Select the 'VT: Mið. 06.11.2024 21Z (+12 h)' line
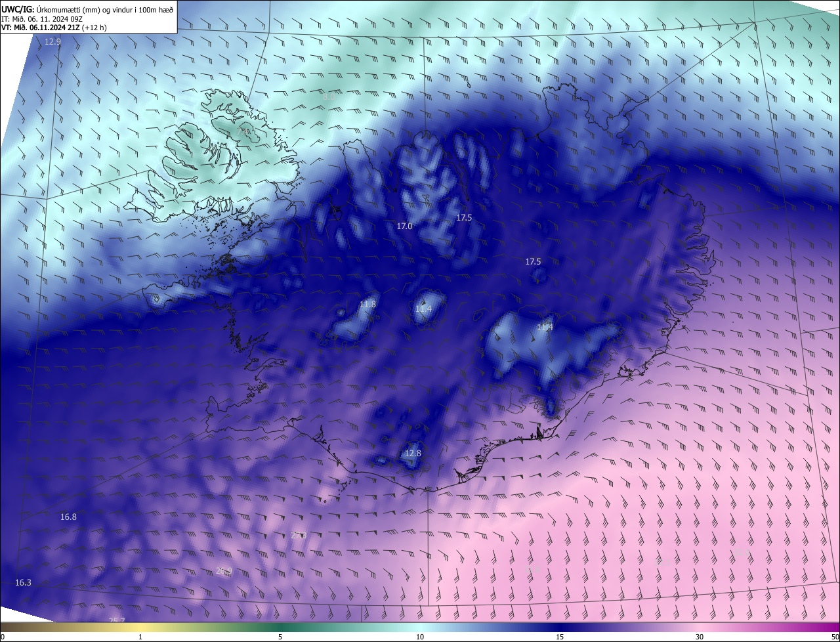This screenshot has height=642, width=840. tap(54, 28)
